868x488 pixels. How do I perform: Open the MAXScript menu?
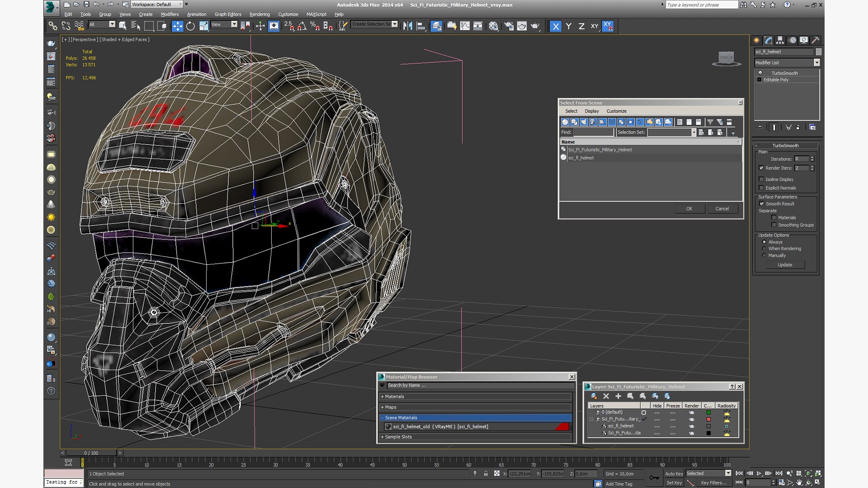(316, 14)
